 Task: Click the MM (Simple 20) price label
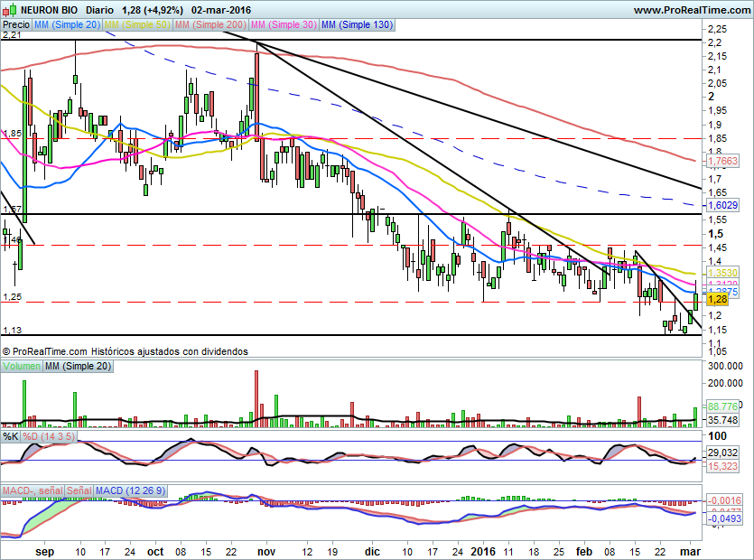click(x=67, y=25)
